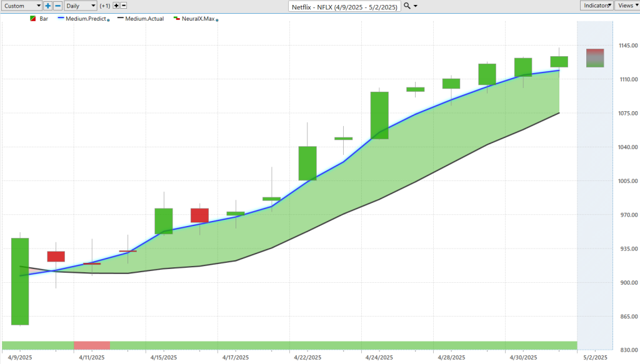Open the Custom date range dropdown

[x=22, y=6]
